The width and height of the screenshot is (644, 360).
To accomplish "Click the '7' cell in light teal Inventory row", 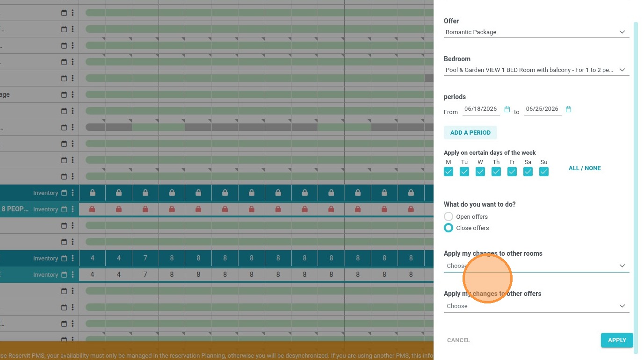I will (145, 274).
